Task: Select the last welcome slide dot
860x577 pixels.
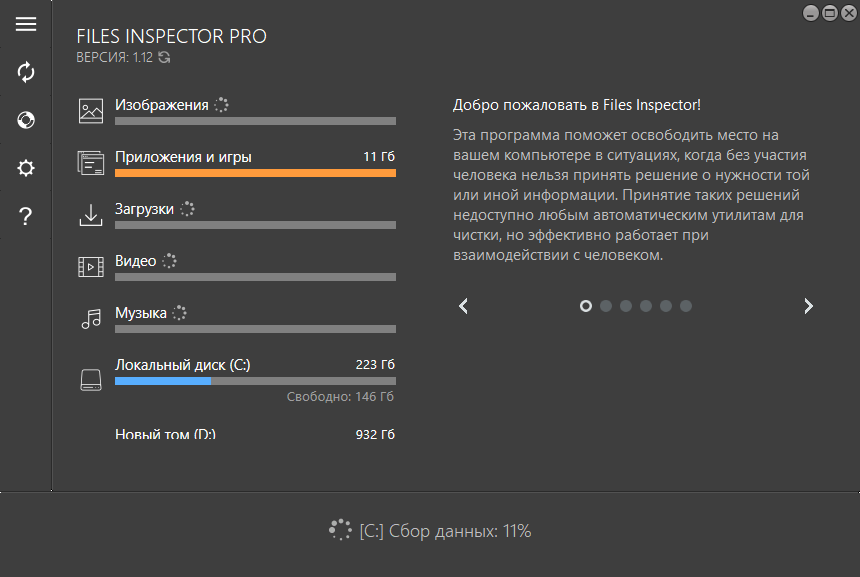Action: tap(686, 306)
